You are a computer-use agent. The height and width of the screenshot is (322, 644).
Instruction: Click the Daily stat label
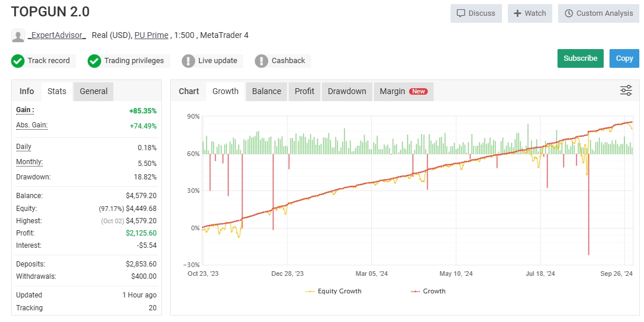pos(23,147)
